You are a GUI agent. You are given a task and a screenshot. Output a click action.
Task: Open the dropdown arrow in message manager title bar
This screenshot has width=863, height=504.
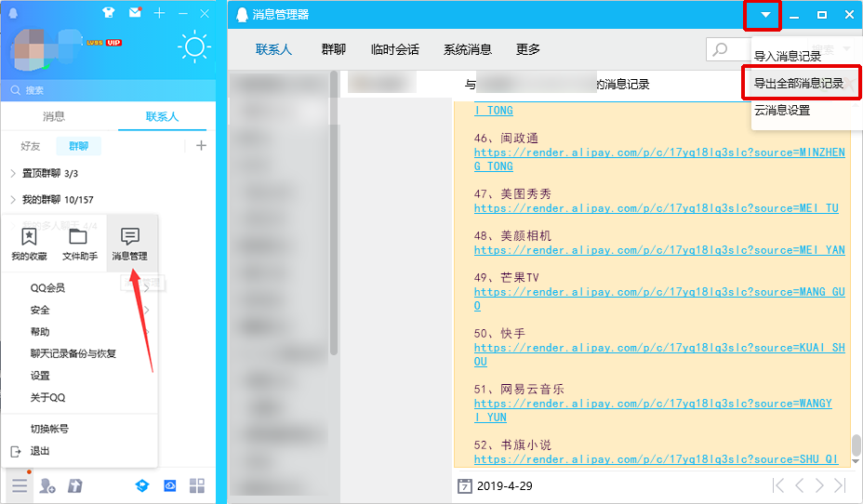765,15
